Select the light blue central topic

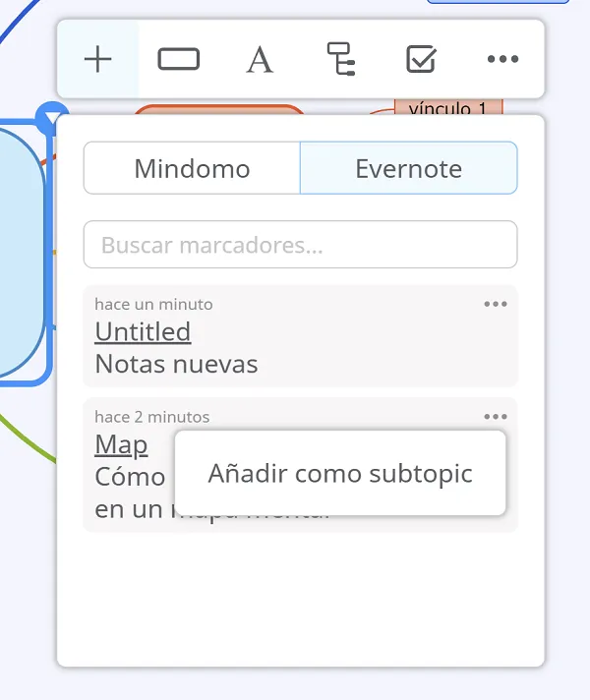tap(22, 253)
